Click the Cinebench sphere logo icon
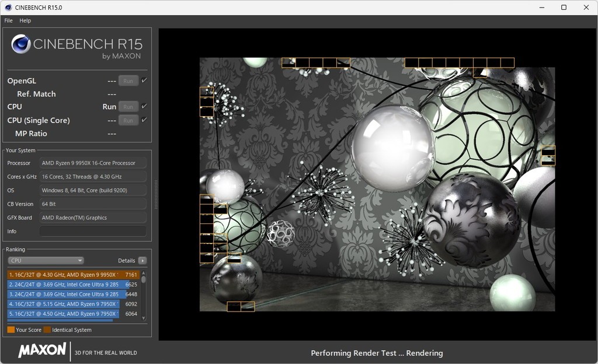This screenshot has height=364, width=598. click(21, 44)
